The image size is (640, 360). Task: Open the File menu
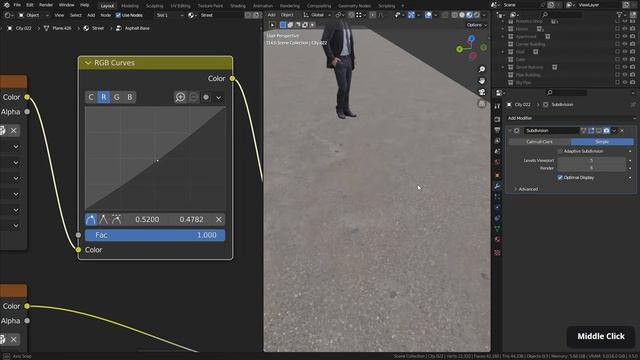click(17, 5)
